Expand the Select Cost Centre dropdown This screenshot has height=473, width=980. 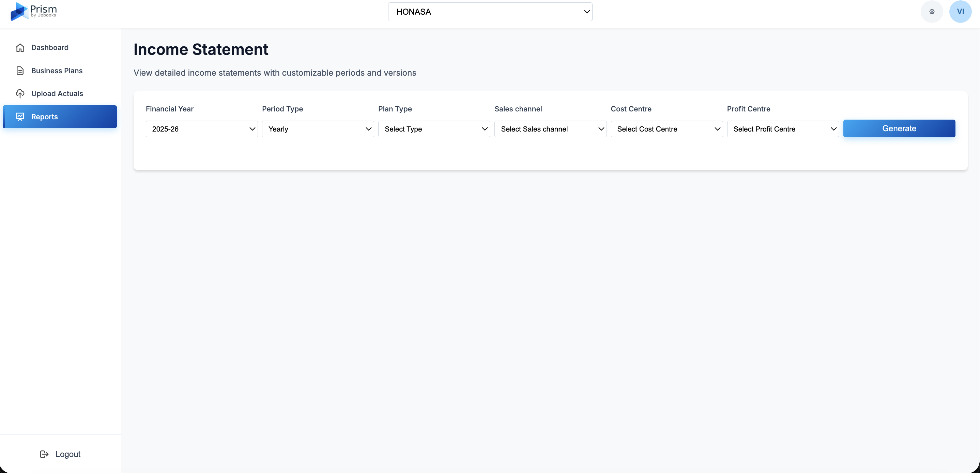pos(667,129)
